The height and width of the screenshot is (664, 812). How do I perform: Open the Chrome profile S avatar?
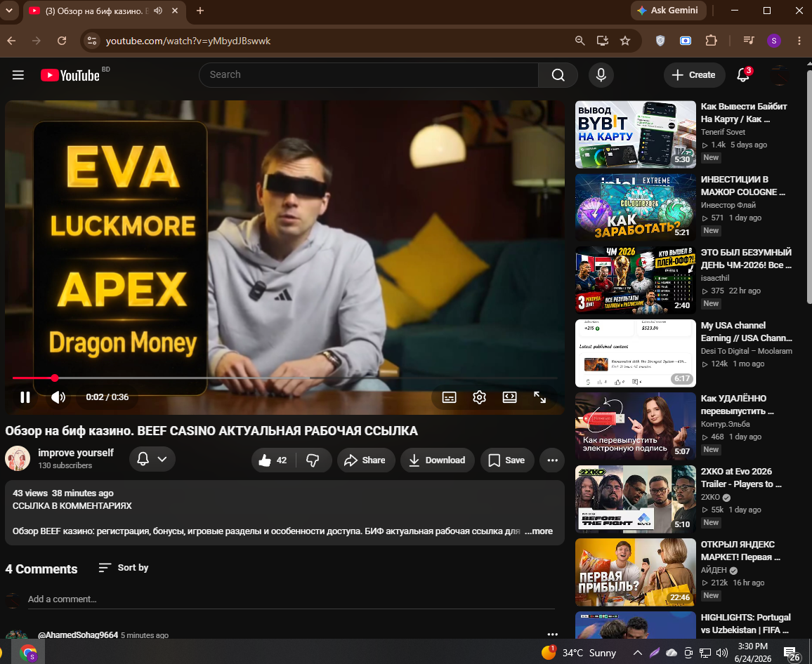[x=773, y=41]
